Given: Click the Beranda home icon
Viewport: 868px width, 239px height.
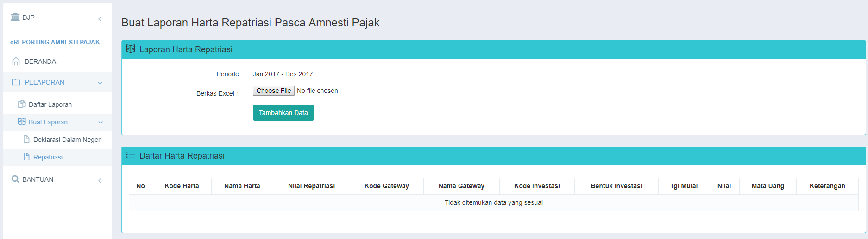Looking at the screenshot, I should (x=16, y=61).
